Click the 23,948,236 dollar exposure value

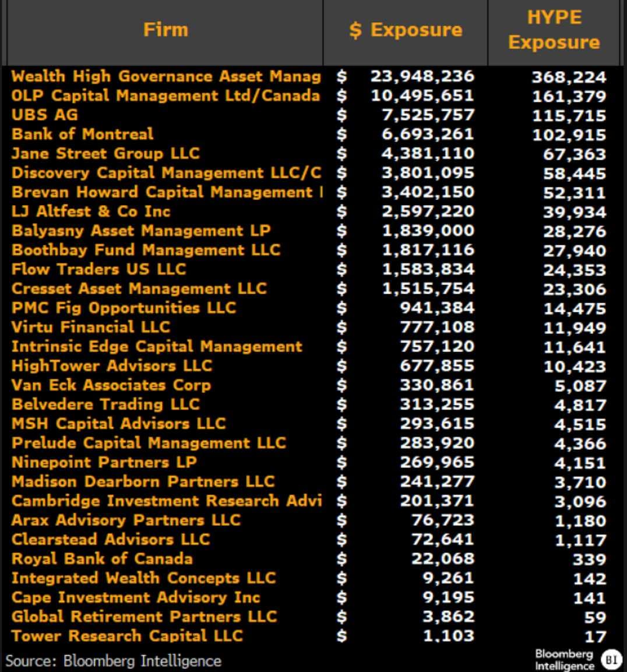pos(422,76)
